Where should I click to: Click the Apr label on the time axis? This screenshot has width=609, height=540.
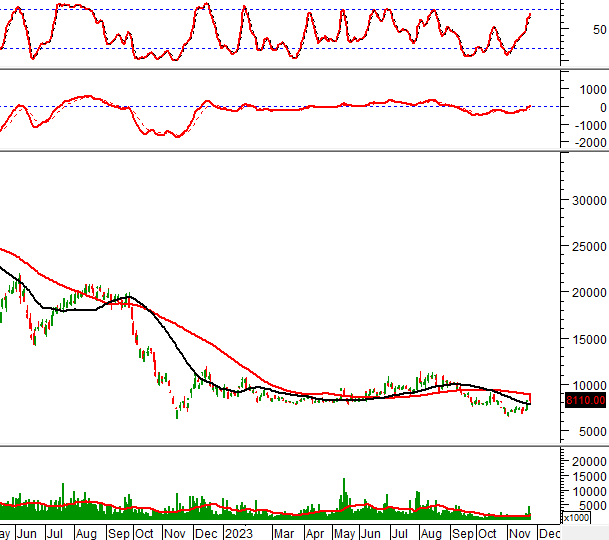pos(313,534)
